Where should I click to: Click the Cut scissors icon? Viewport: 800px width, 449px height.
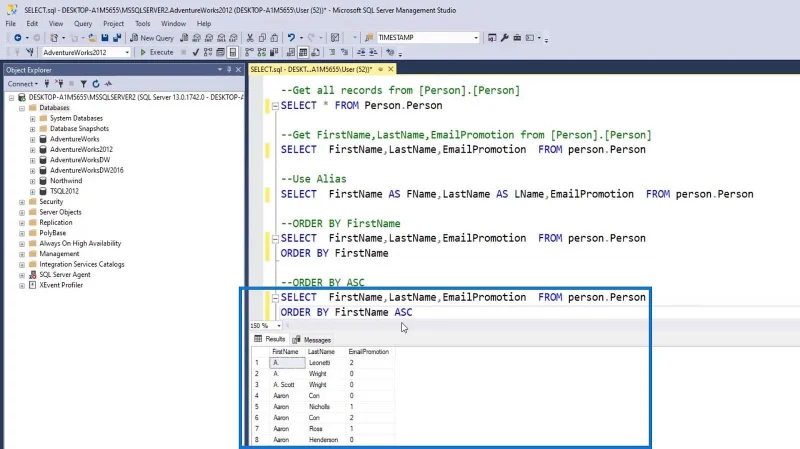[250, 38]
